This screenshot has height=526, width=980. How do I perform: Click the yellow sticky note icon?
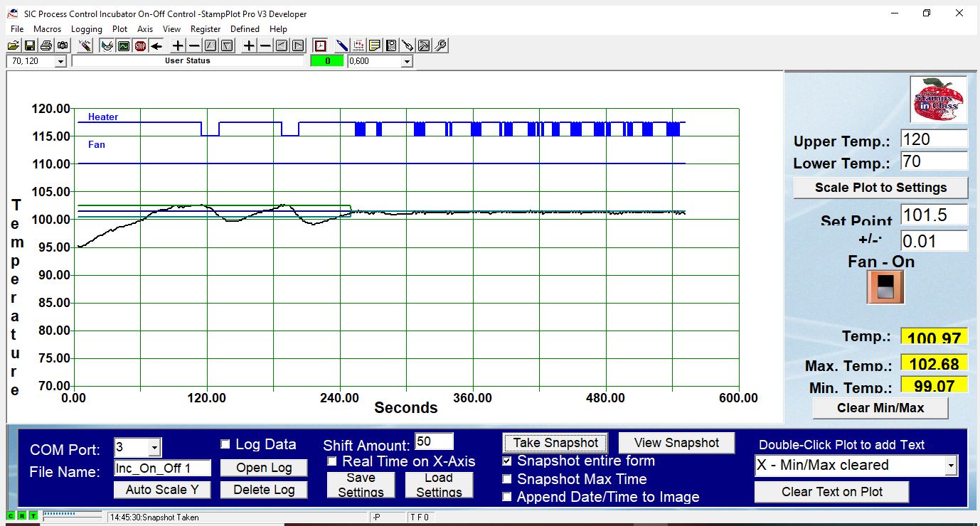[x=374, y=45]
